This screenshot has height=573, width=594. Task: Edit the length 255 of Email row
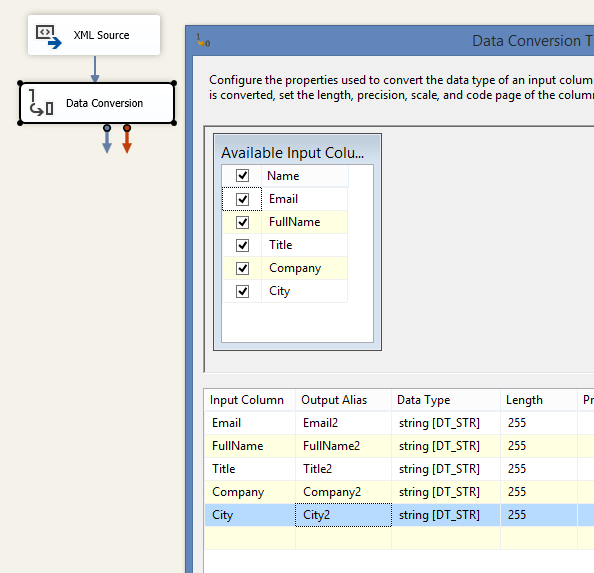coord(539,423)
